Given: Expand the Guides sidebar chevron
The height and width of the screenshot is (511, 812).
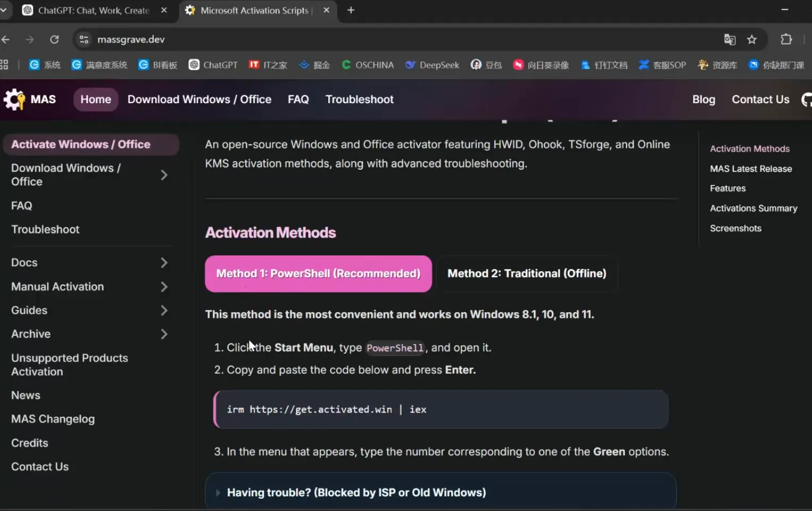Looking at the screenshot, I should coord(164,311).
